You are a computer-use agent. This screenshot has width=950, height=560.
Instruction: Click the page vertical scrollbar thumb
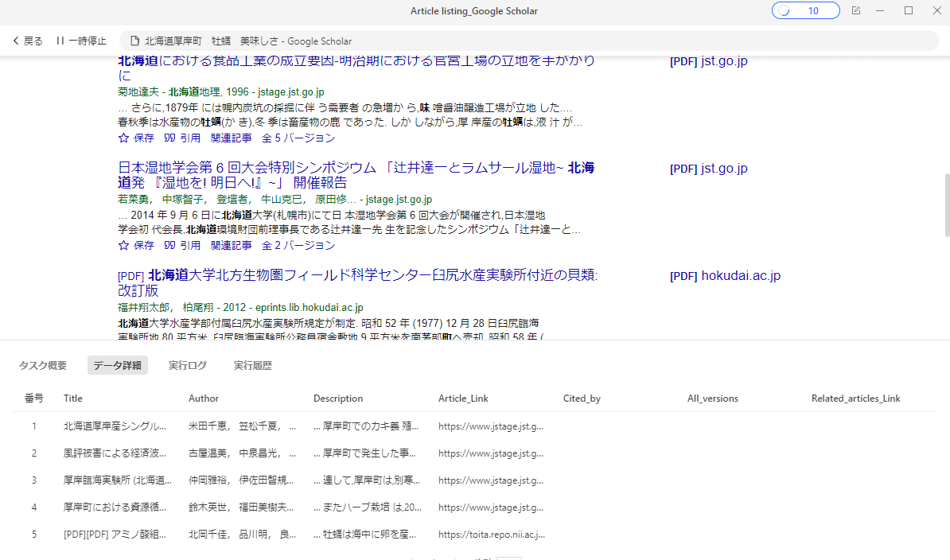[x=947, y=205]
